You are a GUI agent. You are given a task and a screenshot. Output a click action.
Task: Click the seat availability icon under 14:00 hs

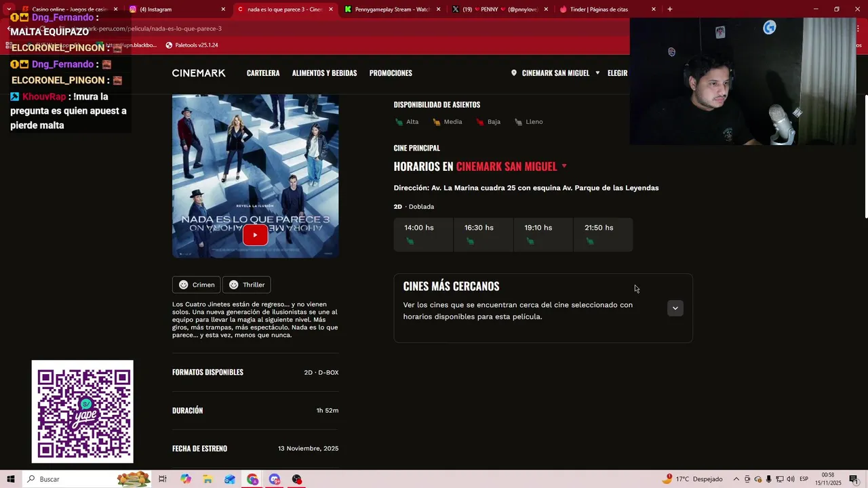click(x=410, y=241)
